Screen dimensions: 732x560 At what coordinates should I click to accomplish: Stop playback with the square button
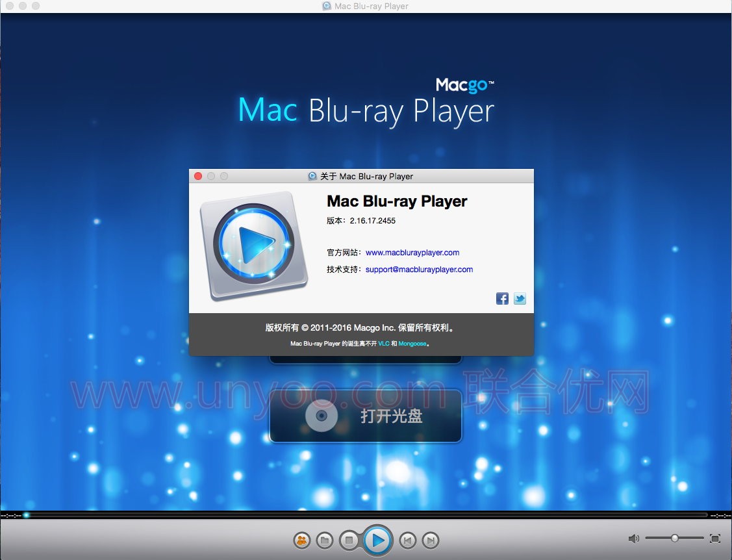[349, 541]
